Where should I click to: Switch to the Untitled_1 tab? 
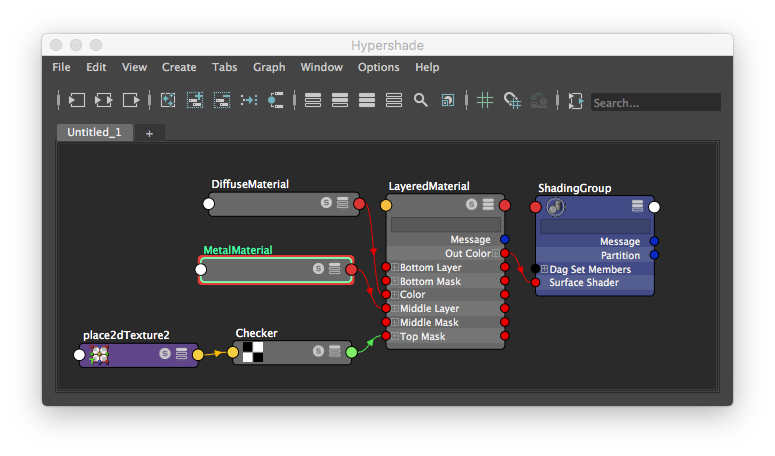pos(93,132)
